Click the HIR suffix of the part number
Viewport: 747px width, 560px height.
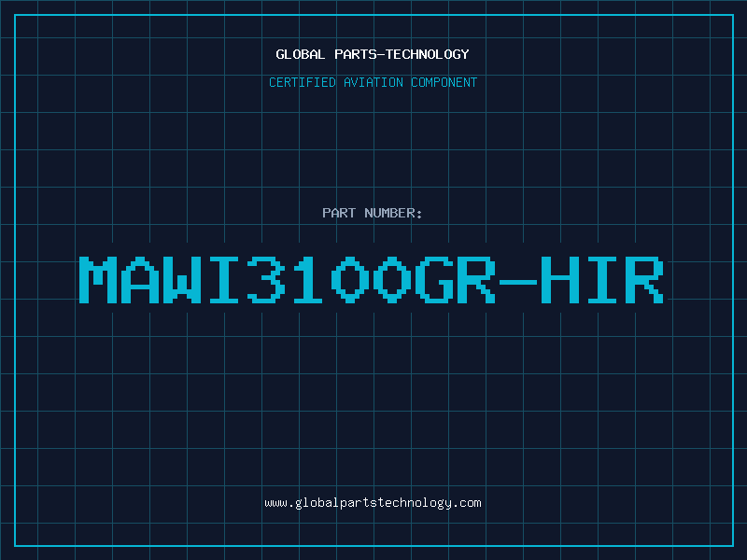pos(602,280)
